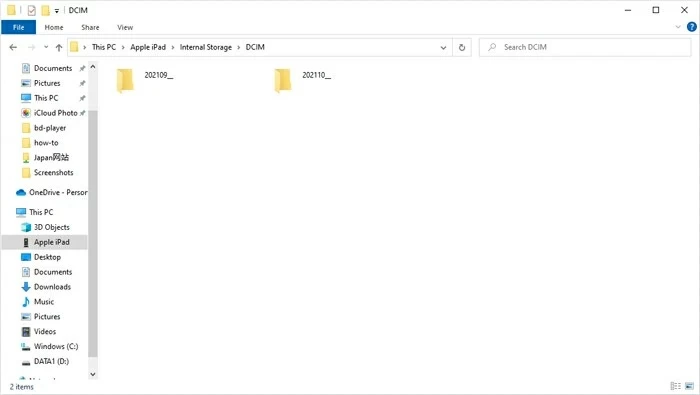Click Apple iPad in the address breadcrumb

pyautogui.click(x=148, y=47)
